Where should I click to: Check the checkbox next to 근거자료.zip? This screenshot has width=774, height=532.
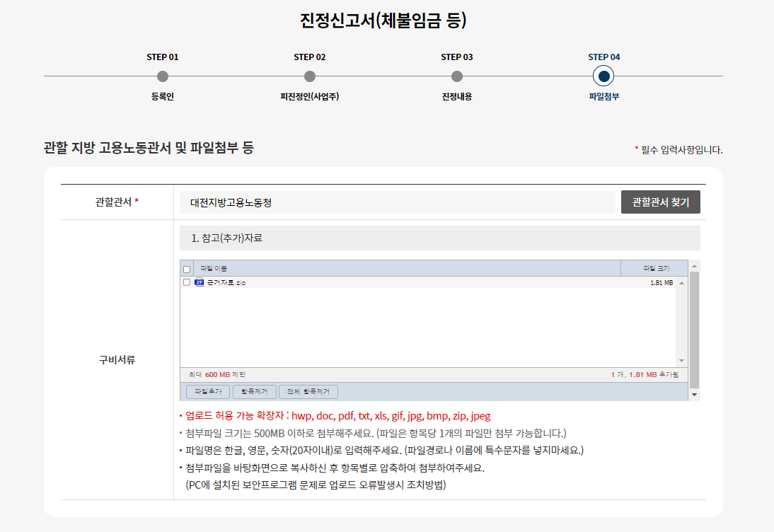pos(185,282)
